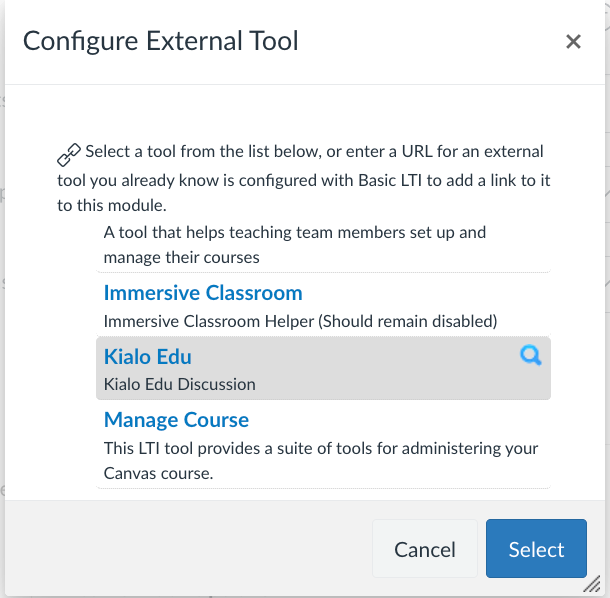The width and height of the screenshot is (610, 598).
Task: Click the Manage Course LTI description text
Action: click(x=320, y=447)
